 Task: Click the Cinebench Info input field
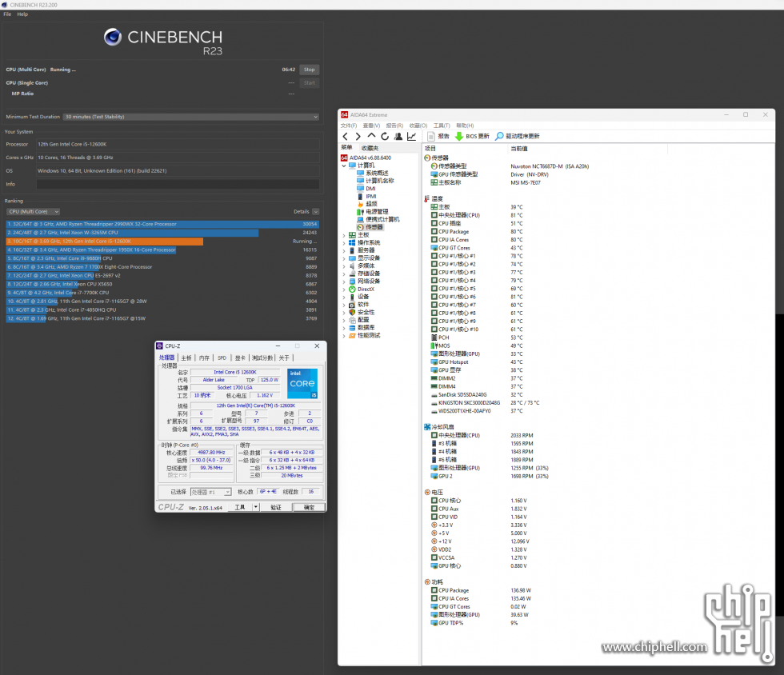tap(178, 184)
